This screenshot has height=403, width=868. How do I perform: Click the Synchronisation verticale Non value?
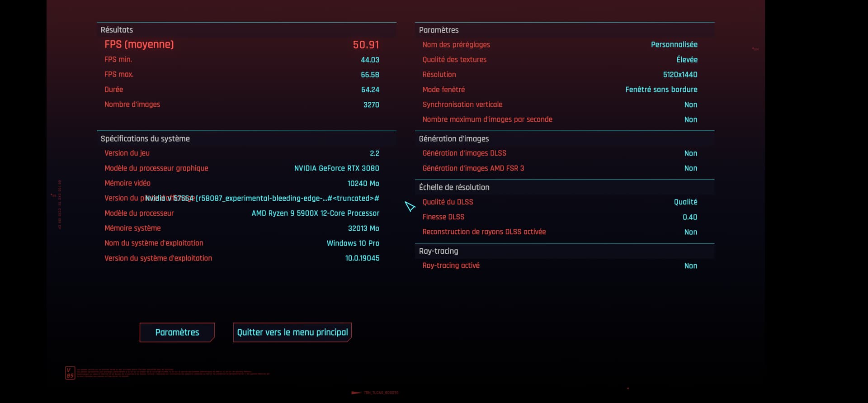pos(690,104)
